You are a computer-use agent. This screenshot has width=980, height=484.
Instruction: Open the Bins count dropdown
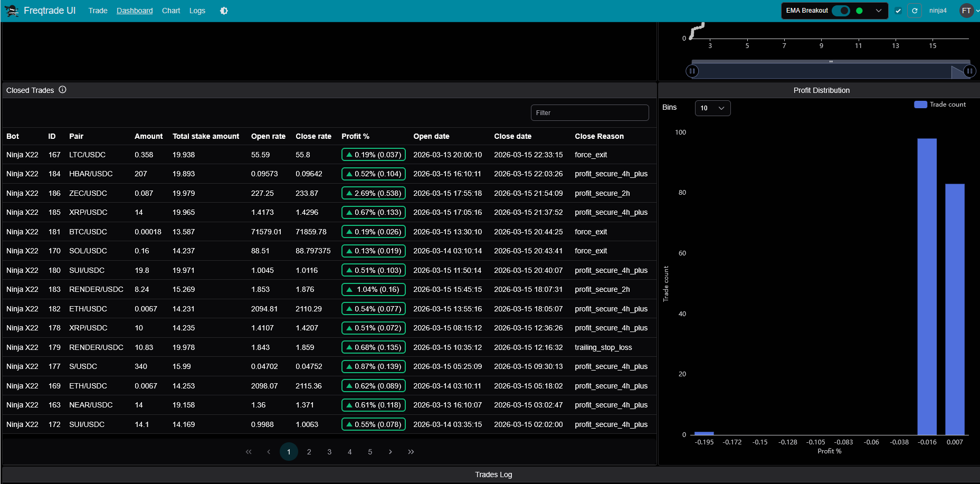712,108
